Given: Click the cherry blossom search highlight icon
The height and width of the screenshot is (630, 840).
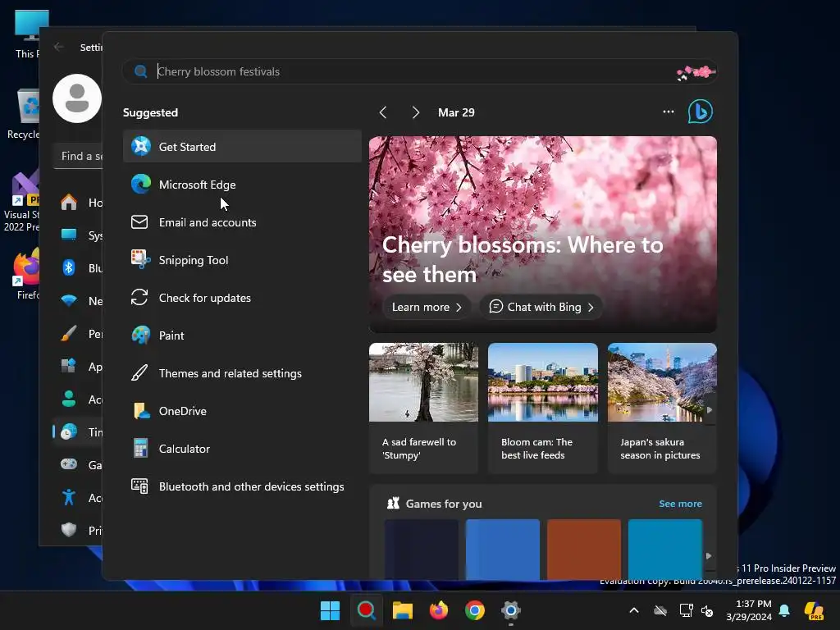Looking at the screenshot, I should pos(696,72).
